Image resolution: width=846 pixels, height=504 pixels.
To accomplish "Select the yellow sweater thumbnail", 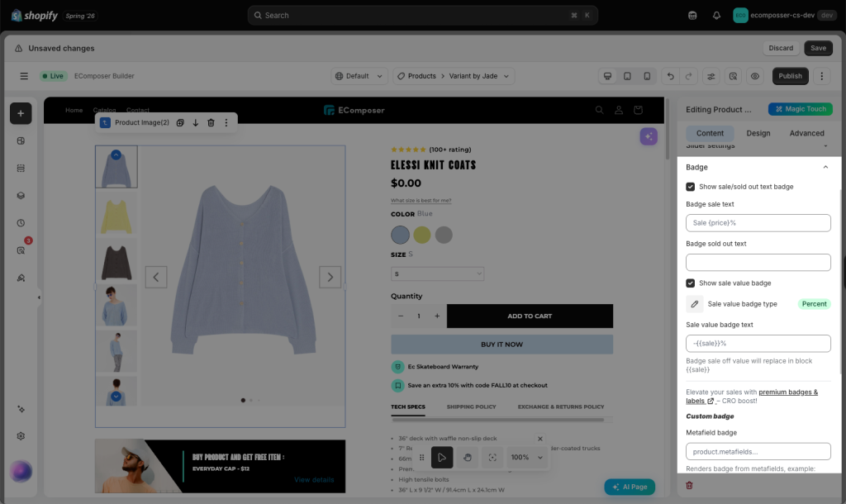I will click(116, 216).
